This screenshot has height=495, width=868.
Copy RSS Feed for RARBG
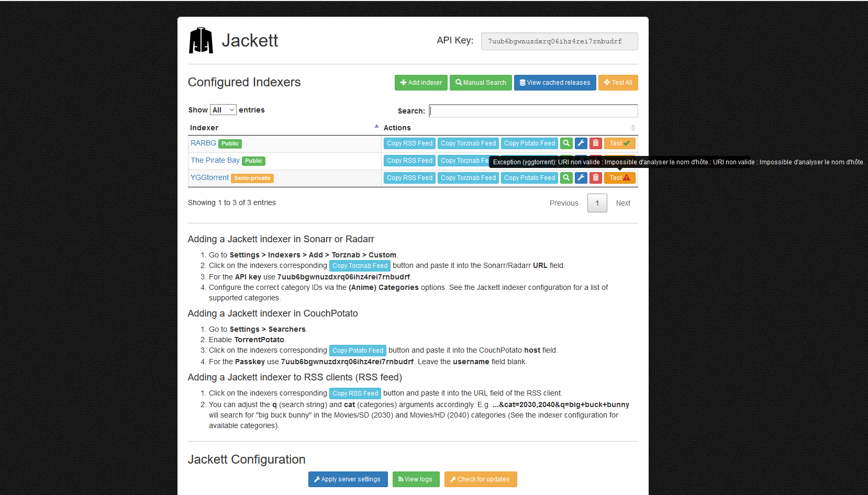409,143
